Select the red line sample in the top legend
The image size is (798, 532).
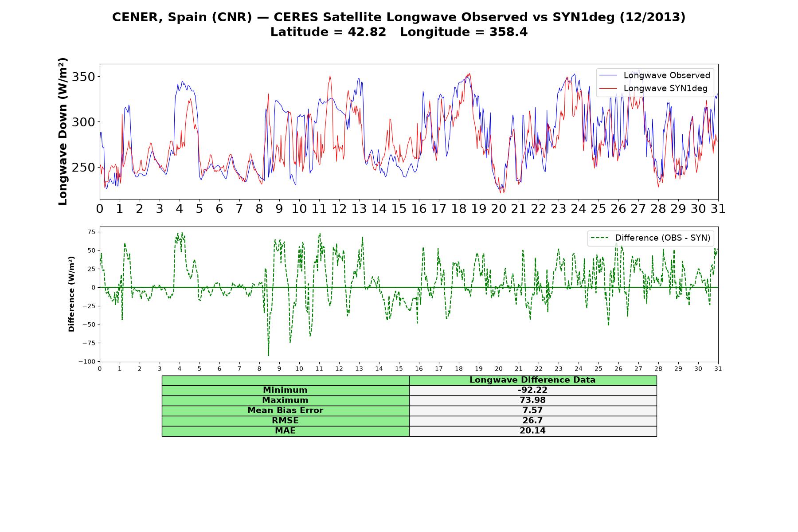608,88
